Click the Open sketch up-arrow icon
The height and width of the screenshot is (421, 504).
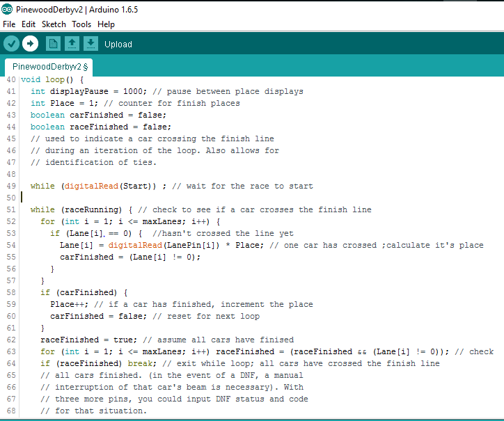tap(72, 44)
